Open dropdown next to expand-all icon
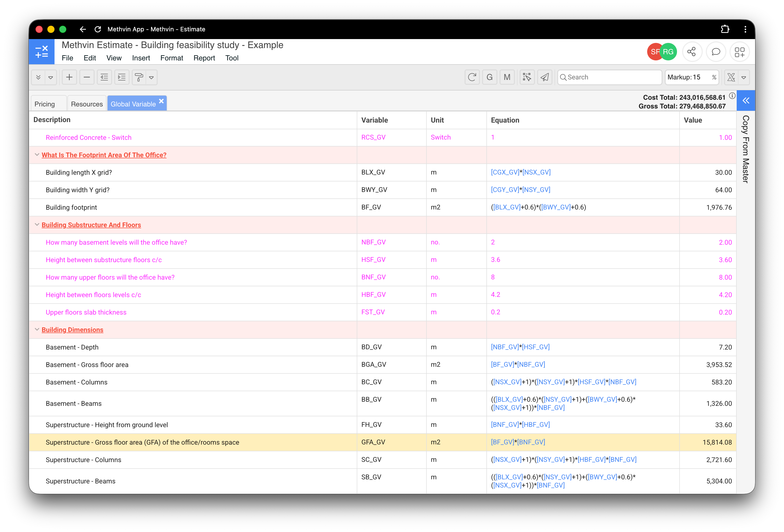Viewport: 784px width, 532px height. coord(51,77)
